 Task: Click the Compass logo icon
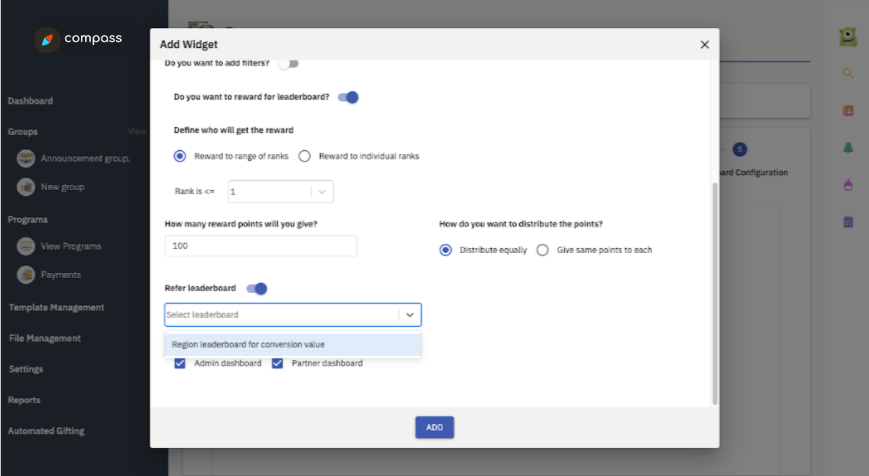[47, 40]
